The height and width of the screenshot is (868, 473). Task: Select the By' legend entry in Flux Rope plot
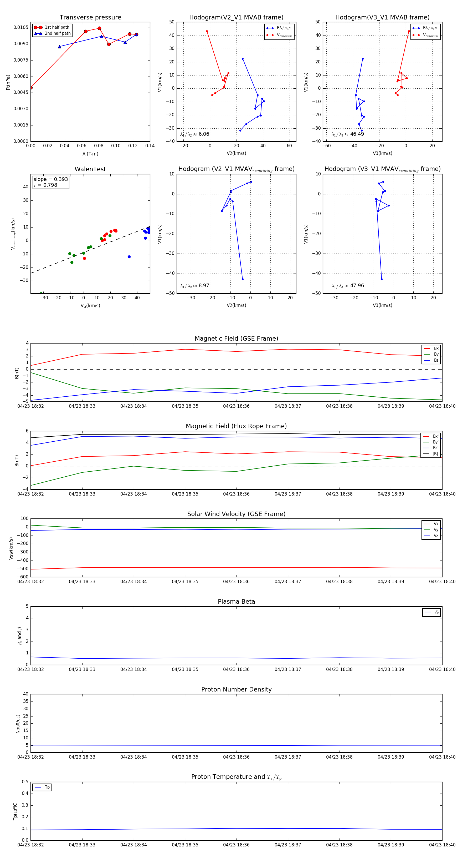[431, 442]
